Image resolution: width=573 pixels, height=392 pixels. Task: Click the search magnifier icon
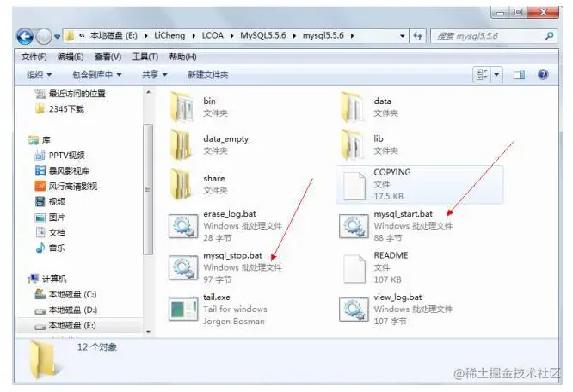(549, 36)
